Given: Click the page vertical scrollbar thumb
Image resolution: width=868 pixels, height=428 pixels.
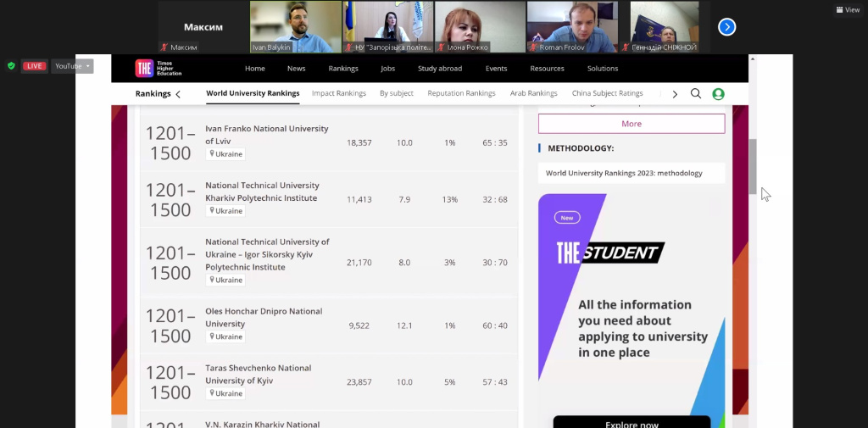Looking at the screenshot, I should coord(753,166).
